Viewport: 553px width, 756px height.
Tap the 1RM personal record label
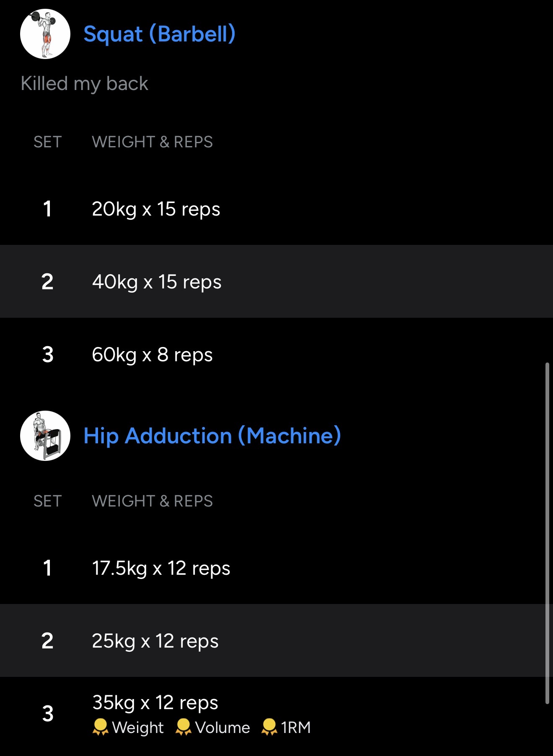(x=296, y=728)
